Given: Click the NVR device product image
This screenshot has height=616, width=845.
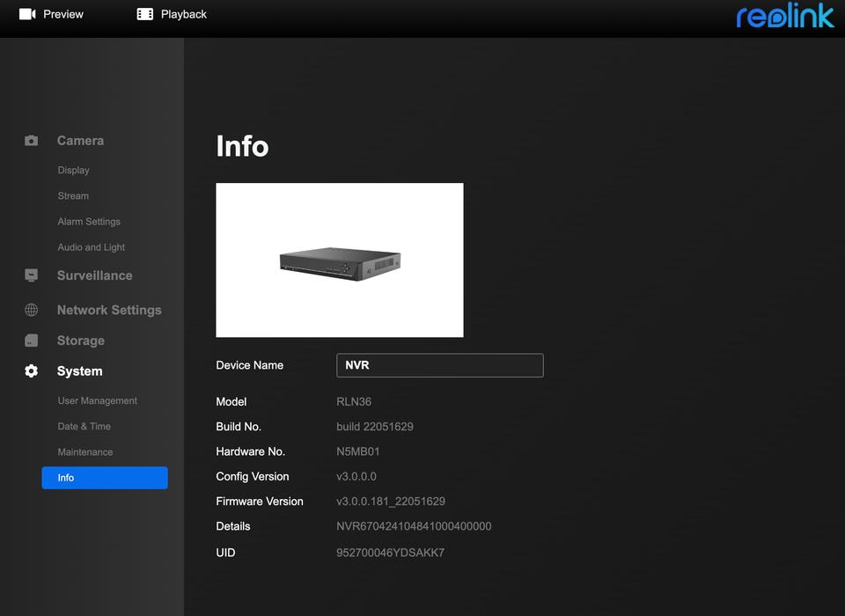Looking at the screenshot, I should 340,260.
